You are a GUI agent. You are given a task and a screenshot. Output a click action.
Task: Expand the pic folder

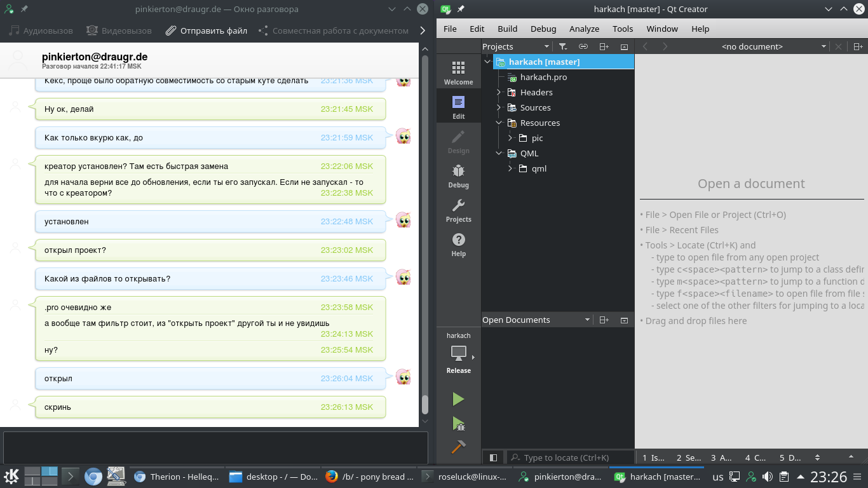click(510, 138)
